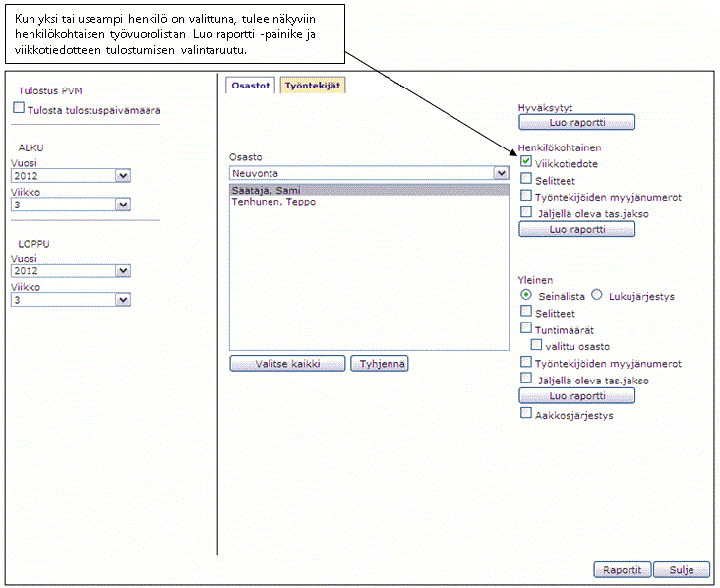Screen dimensions: 720x588
Task: Click Luo raportti under Hyväksytyt
Action: (x=576, y=122)
